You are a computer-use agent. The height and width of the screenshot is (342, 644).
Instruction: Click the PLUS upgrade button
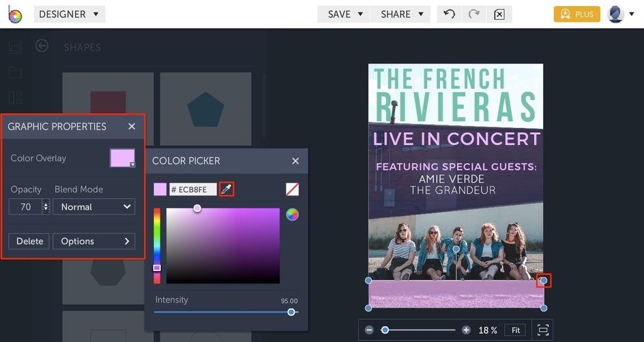coord(576,14)
